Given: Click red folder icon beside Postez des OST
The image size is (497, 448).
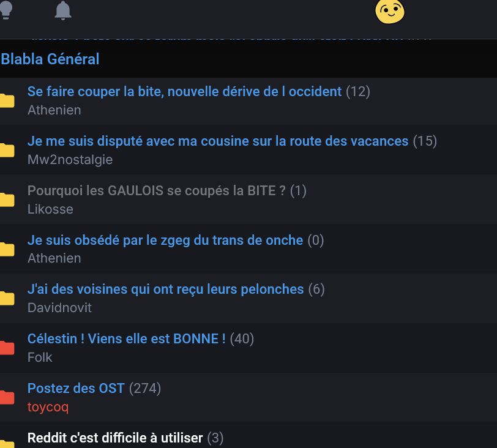Looking at the screenshot, I should pos(7,398).
